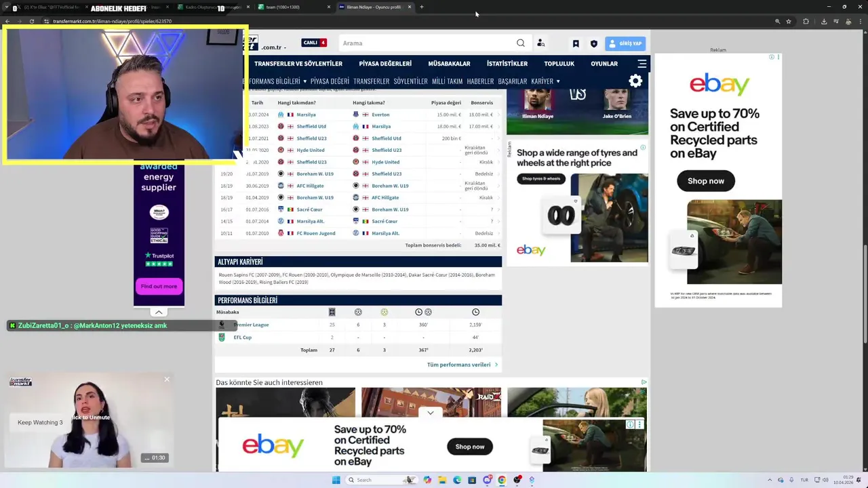The image size is (868, 488).
Task: Click the Premier League logo icon
Action: [222, 325]
